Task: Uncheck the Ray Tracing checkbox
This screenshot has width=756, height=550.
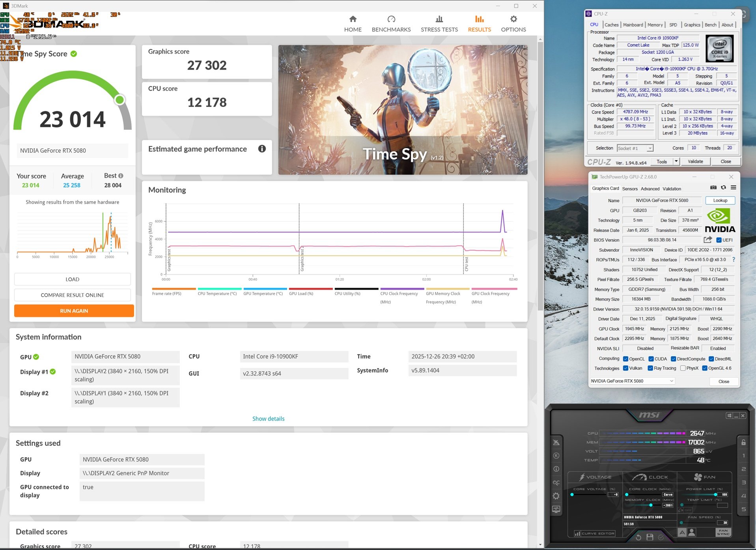Action: 650,368
